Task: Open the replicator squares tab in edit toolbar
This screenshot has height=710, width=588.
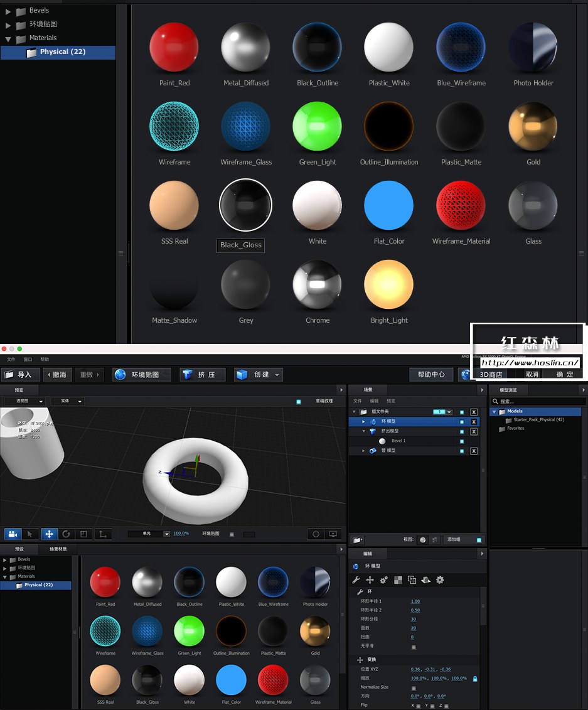Action: [412, 580]
